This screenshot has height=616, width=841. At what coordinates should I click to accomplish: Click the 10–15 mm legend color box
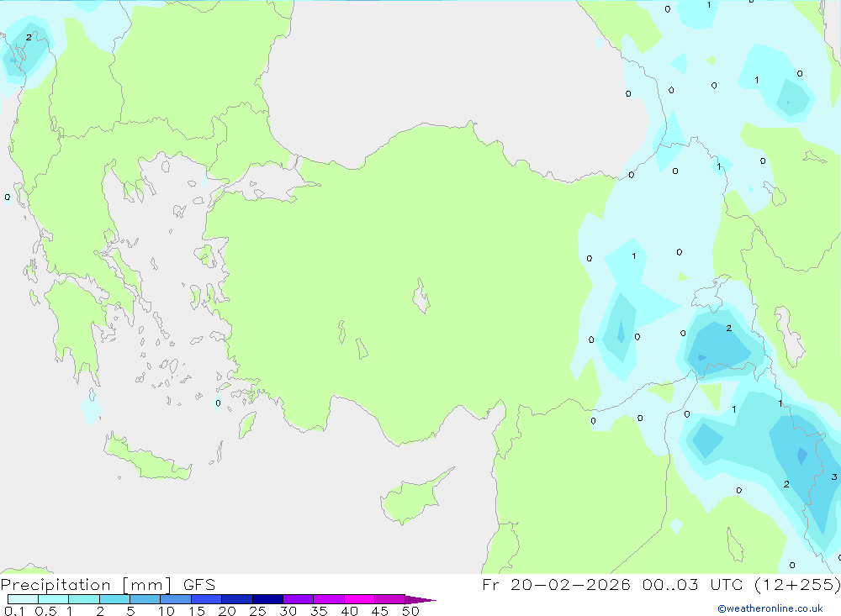click(x=176, y=599)
